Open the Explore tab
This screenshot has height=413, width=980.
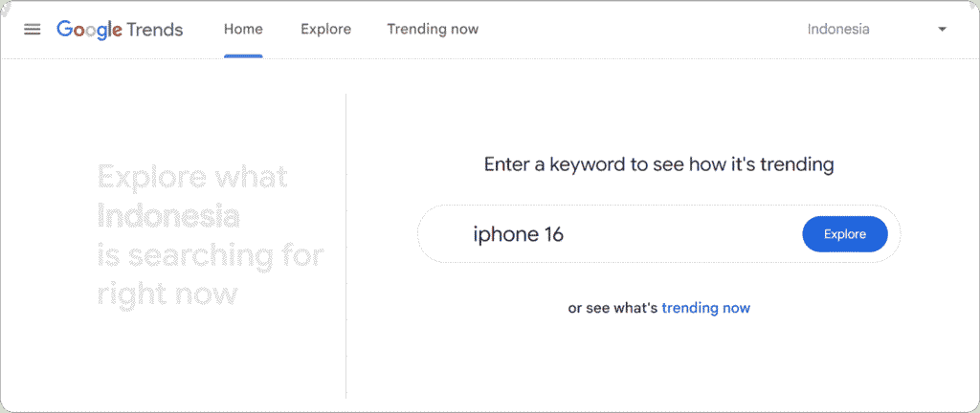pos(325,30)
